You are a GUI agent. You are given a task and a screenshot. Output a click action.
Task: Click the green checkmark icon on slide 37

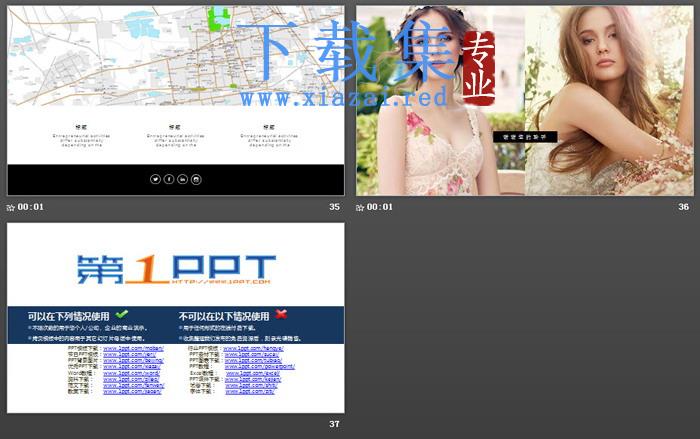pos(121,314)
